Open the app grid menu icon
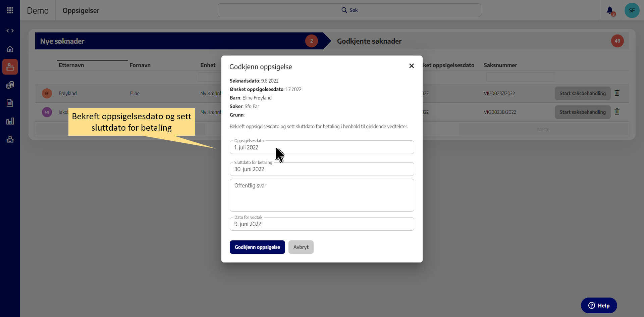Image resolution: width=644 pixels, height=317 pixels. [10, 10]
